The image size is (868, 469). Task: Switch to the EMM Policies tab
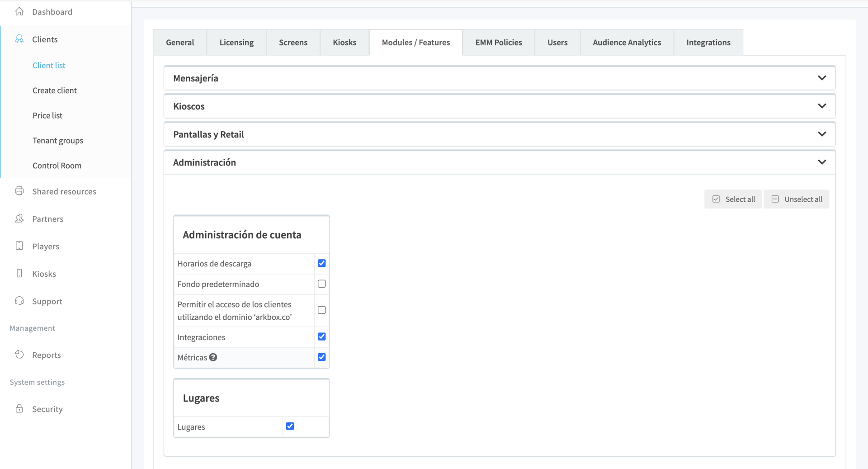point(498,43)
